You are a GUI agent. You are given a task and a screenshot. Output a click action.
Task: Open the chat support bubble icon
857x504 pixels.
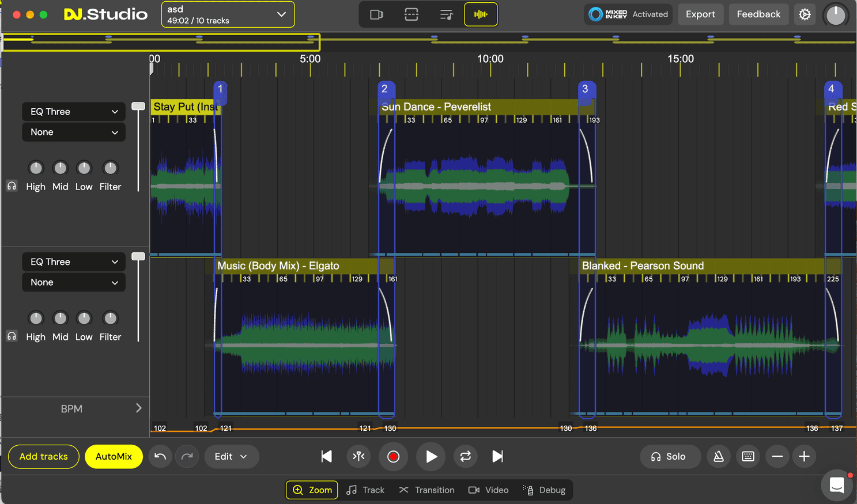click(x=837, y=486)
